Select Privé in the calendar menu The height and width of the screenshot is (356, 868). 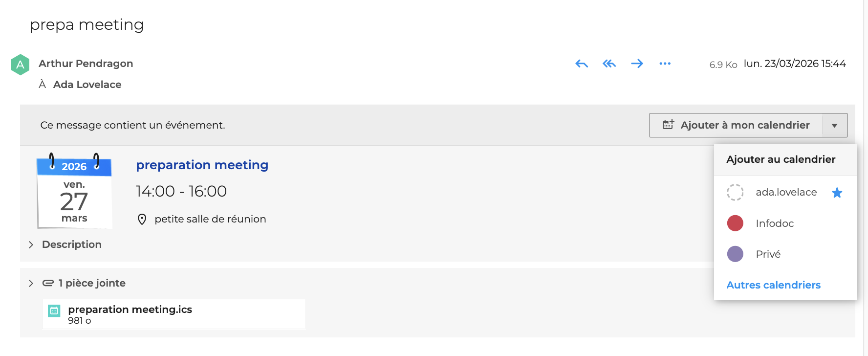[768, 254]
